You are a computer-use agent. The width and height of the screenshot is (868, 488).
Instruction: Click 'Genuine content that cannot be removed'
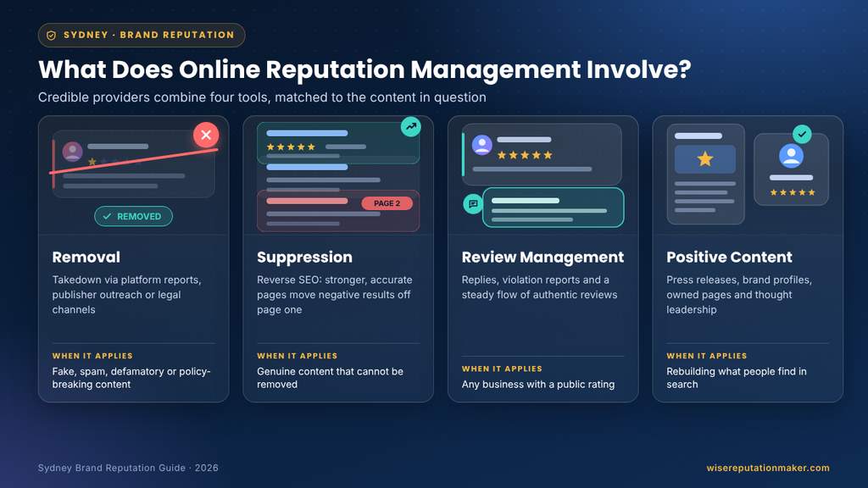click(330, 378)
